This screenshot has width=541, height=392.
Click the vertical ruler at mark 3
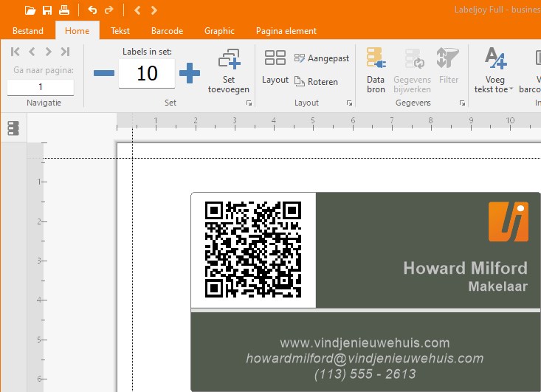[x=41, y=261]
